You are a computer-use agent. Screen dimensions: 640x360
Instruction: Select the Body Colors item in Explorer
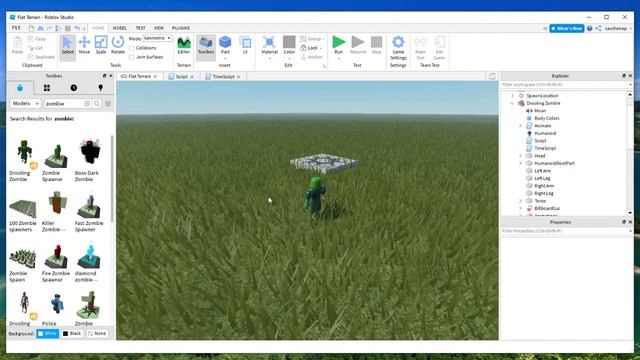click(x=547, y=118)
